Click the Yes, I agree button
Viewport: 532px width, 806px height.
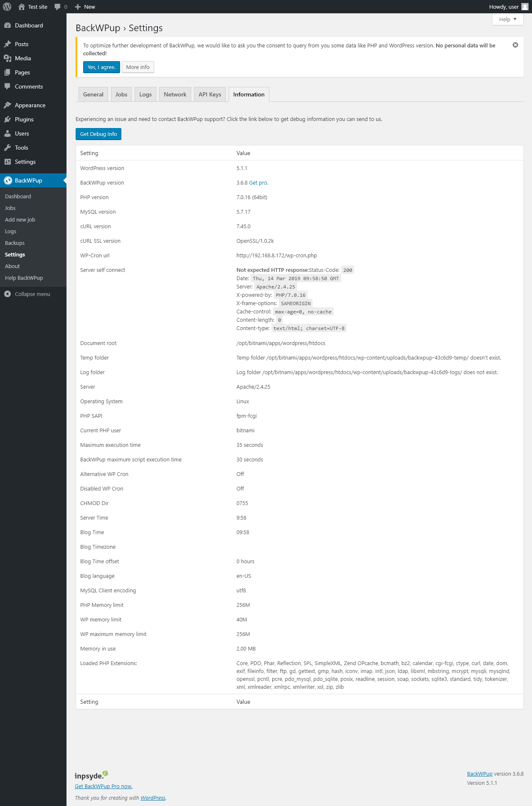pyautogui.click(x=101, y=67)
